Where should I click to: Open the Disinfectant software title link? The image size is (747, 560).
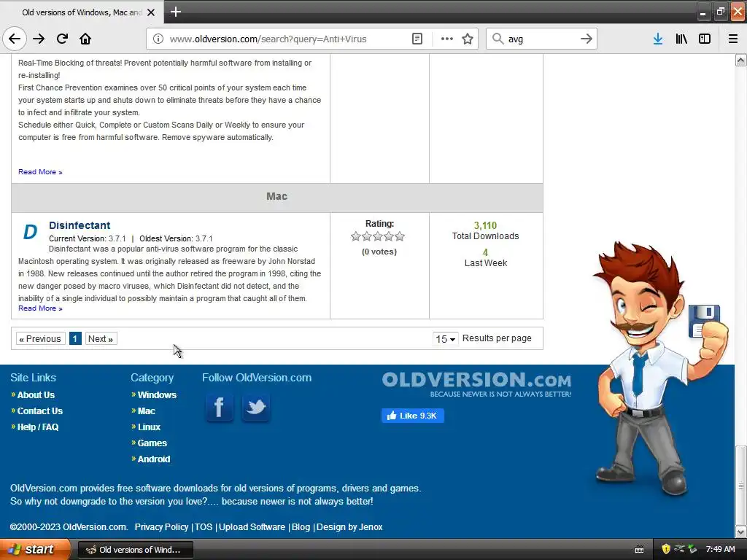(80, 225)
